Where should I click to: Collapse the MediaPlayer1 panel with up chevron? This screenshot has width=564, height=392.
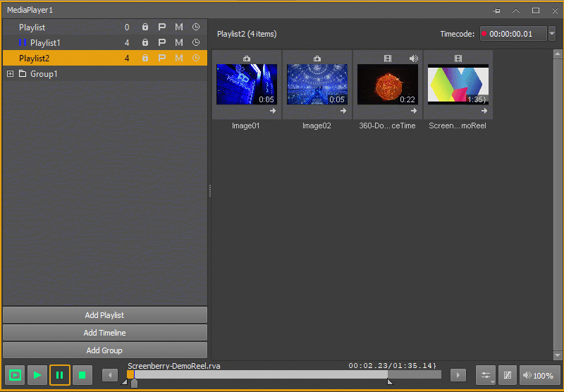pos(516,11)
